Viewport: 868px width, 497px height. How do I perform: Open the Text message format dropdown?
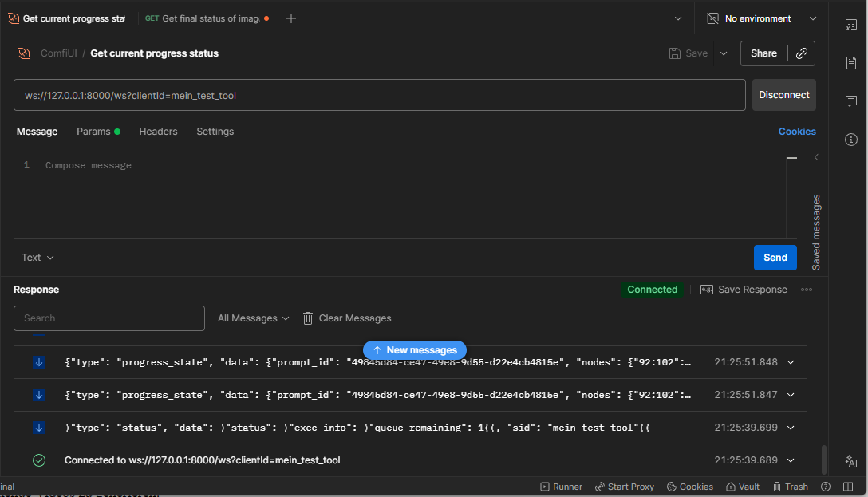(37, 258)
